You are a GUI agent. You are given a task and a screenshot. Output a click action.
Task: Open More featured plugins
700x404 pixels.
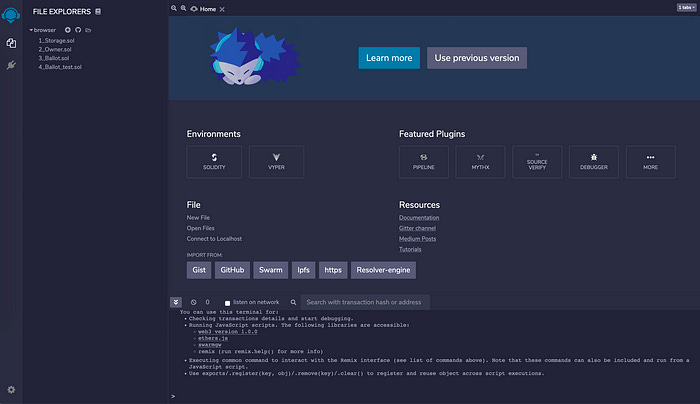coord(650,162)
